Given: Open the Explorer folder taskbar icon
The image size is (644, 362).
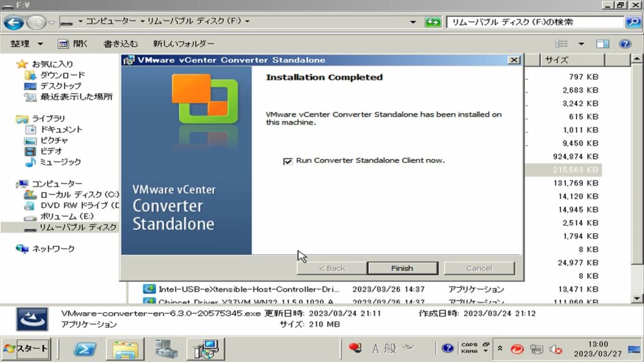Looking at the screenshot, I should [x=125, y=349].
